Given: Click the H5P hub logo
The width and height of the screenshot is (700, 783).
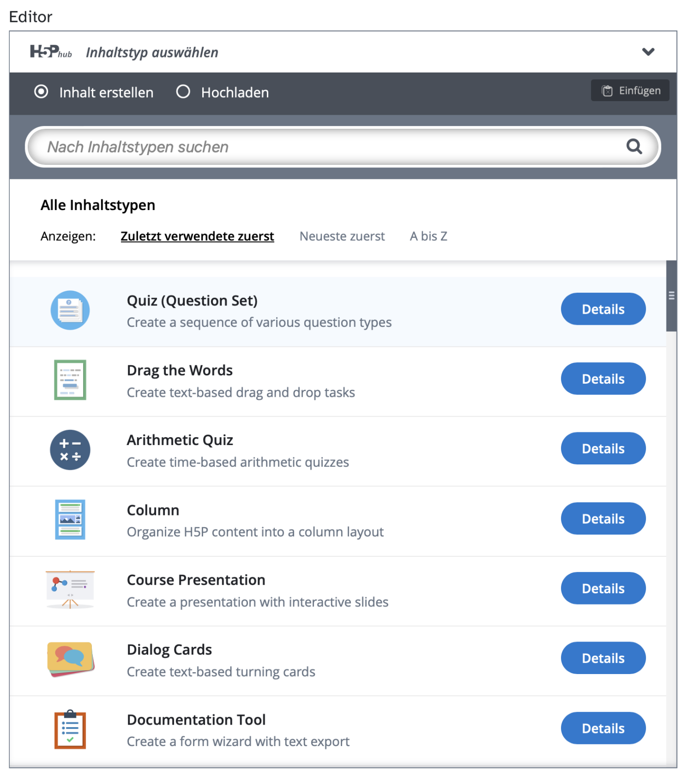Looking at the screenshot, I should pos(51,52).
